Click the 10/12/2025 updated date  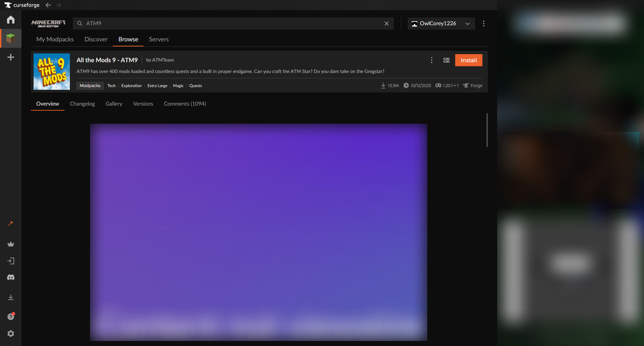pos(417,86)
